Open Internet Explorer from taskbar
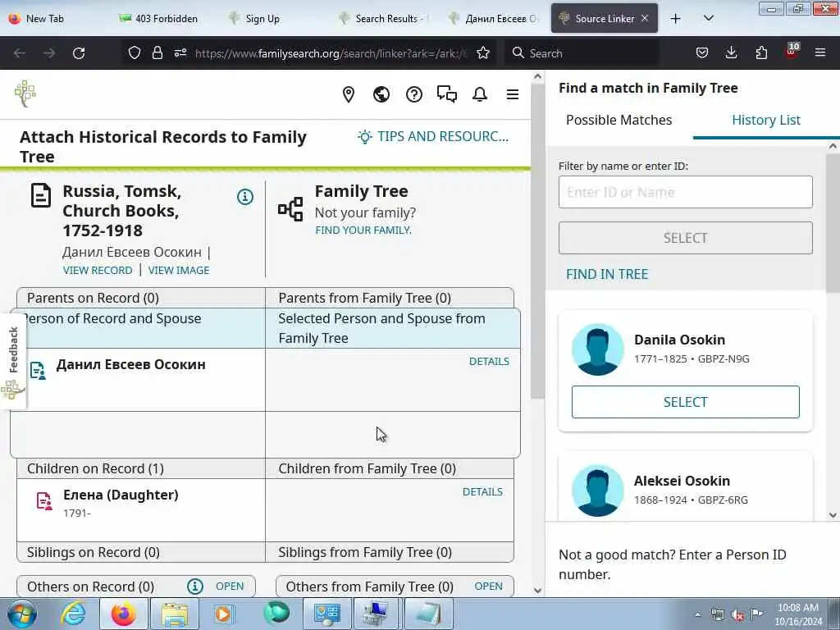The width and height of the screenshot is (840, 630). (73, 614)
